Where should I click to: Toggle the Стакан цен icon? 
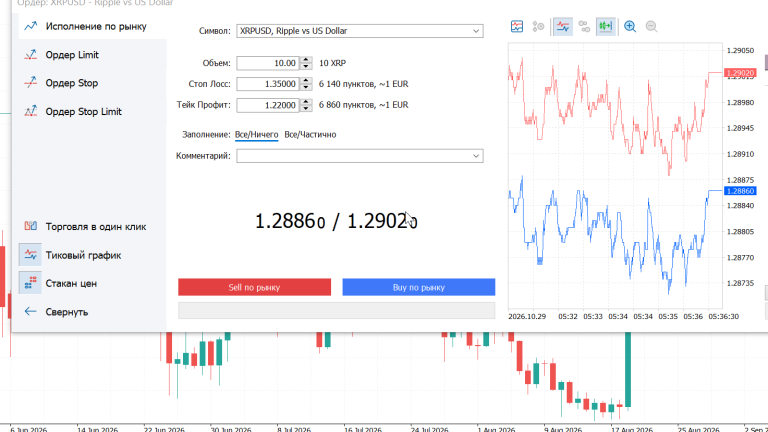(x=30, y=283)
